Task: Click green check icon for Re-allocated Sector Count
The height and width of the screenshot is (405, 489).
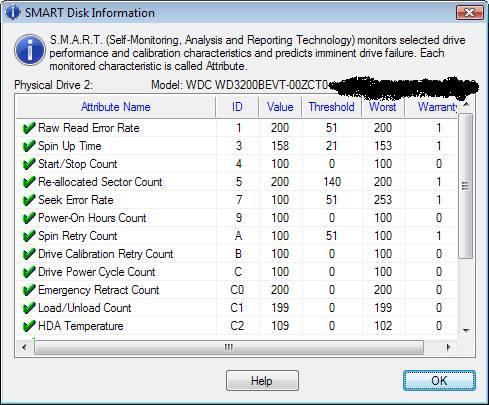Action: [29, 182]
